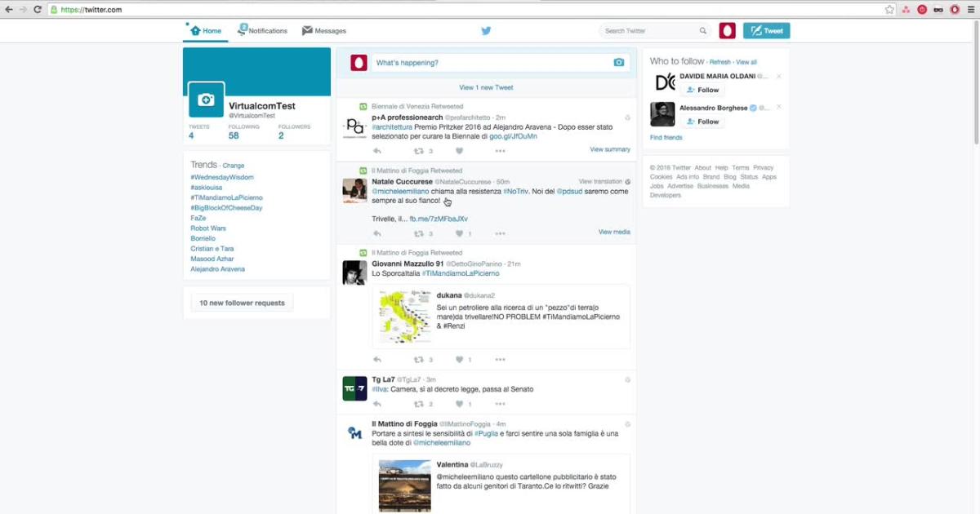Bookmark the page with the star icon
This screenshot has width=980, height=514.
tap(889, 10)
